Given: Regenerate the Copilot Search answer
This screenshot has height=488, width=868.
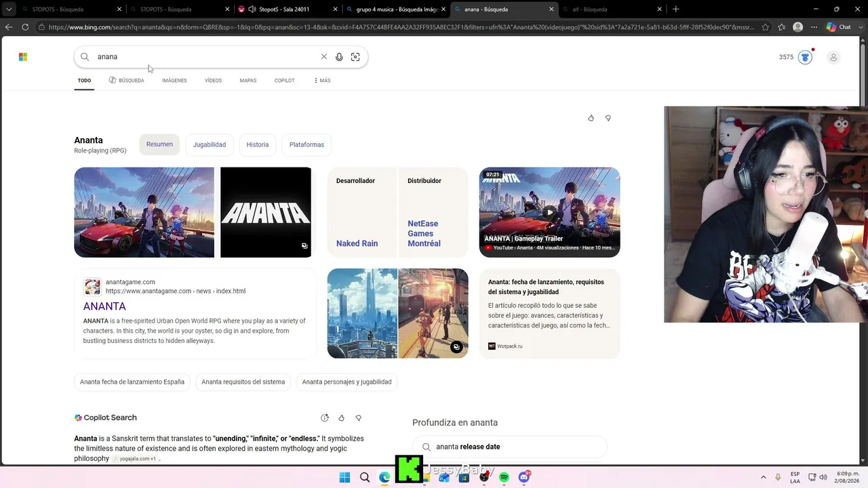Looking at the screenshot, I should [325, 418].
